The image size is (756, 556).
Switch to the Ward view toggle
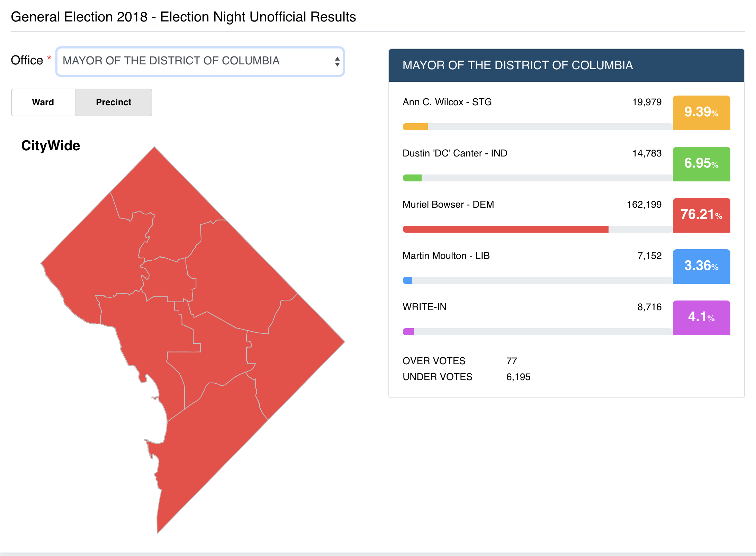point(43,102)
